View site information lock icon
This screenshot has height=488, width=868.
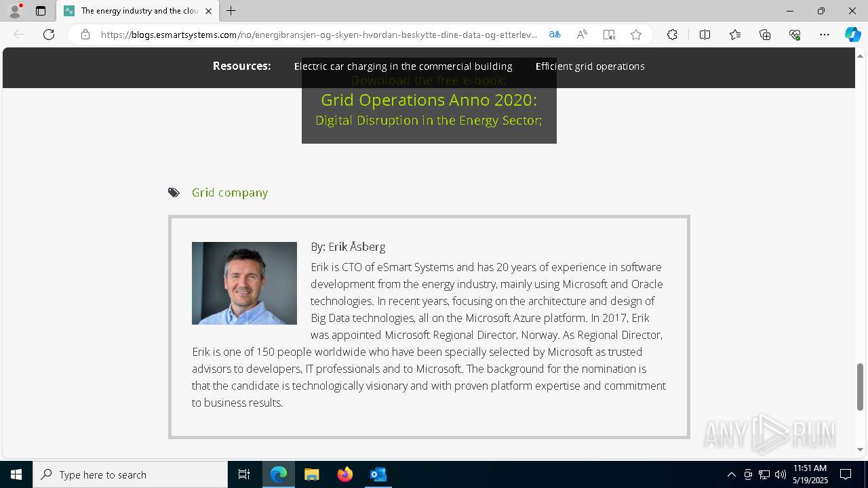point(85,35)
